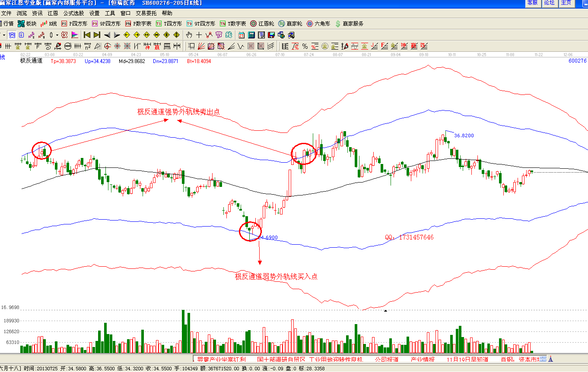Select the crosshair cursor tool

(199, 35)
